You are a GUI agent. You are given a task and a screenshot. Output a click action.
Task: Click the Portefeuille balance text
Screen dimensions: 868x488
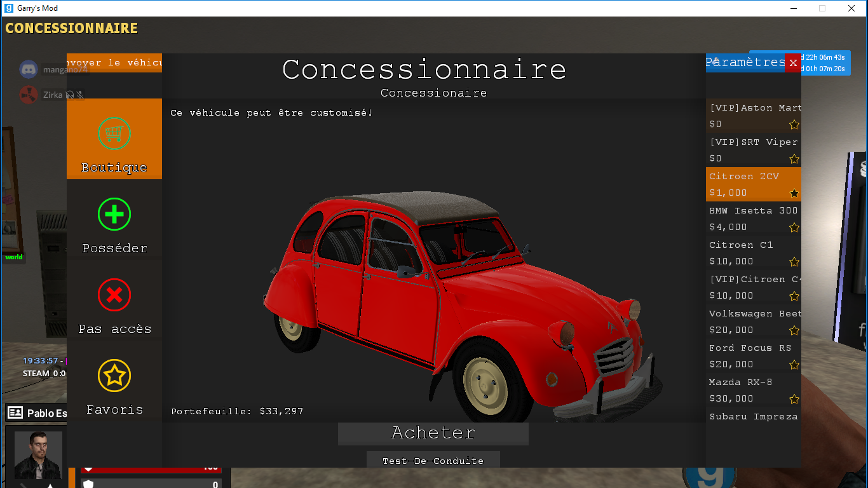click(237, 411)
